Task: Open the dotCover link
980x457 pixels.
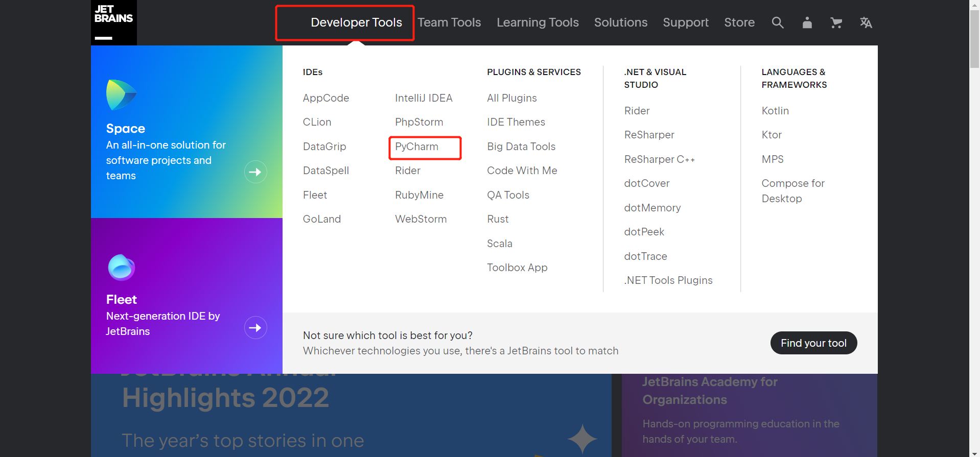Action: click(x=647, y=183)
